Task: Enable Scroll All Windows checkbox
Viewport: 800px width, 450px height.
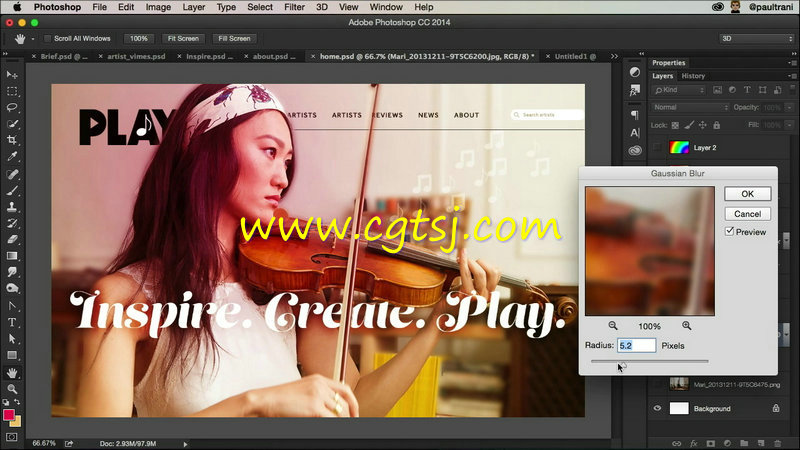Action: (x=47, y=39)
